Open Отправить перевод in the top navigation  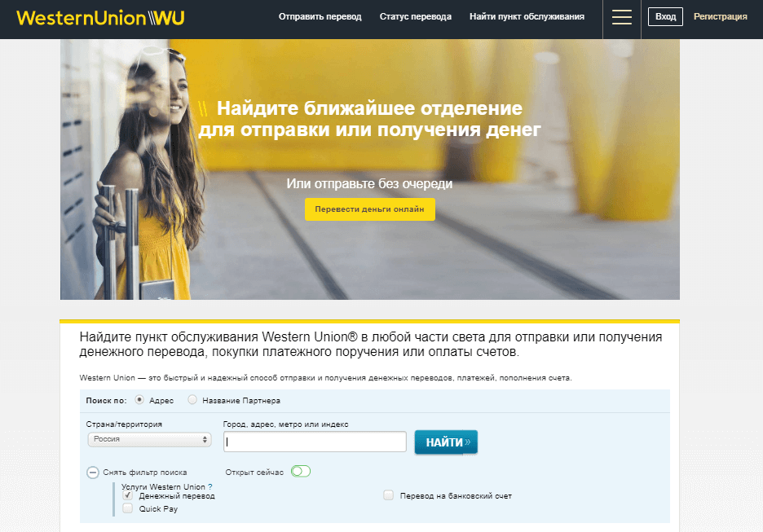pos(320,17)
